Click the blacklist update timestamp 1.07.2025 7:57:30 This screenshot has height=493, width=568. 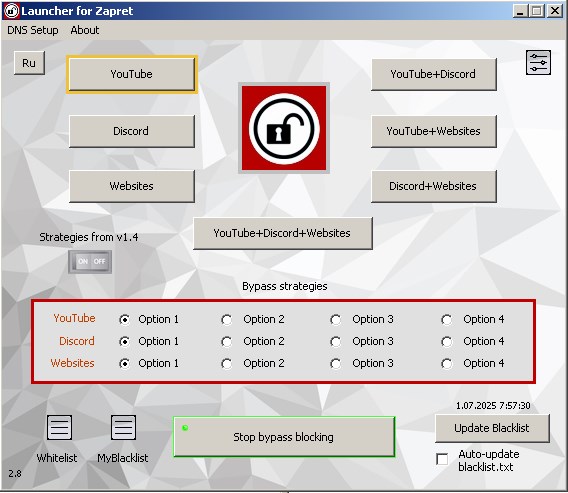(x=493, y=406)
